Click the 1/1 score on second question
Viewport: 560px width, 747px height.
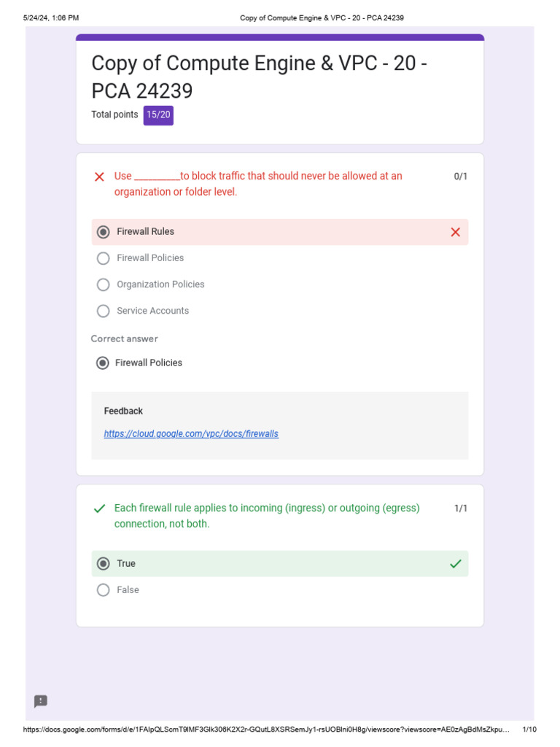[x=460, y=508]
